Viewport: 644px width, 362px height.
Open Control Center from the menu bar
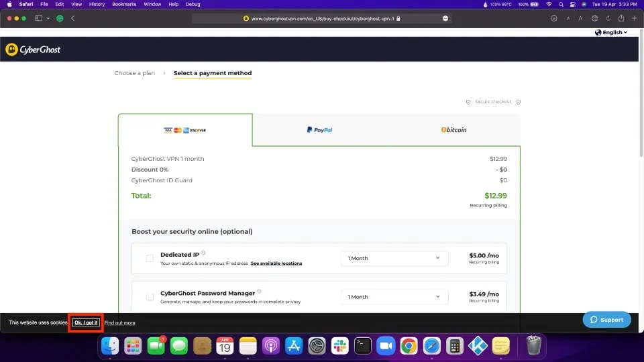click(572, 4)
